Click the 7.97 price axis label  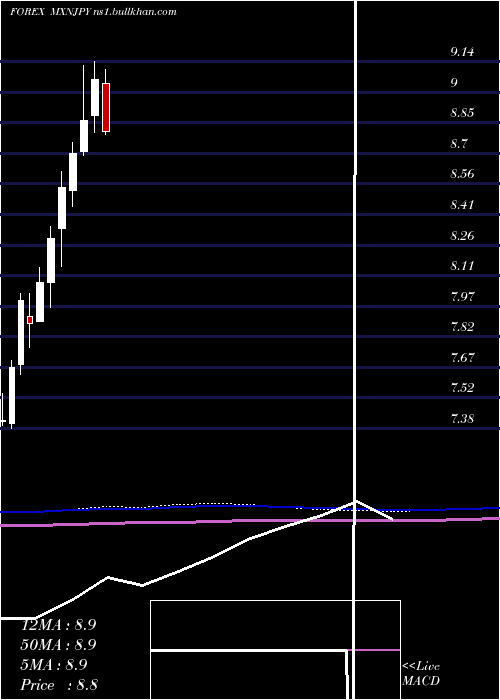(462, 296)
